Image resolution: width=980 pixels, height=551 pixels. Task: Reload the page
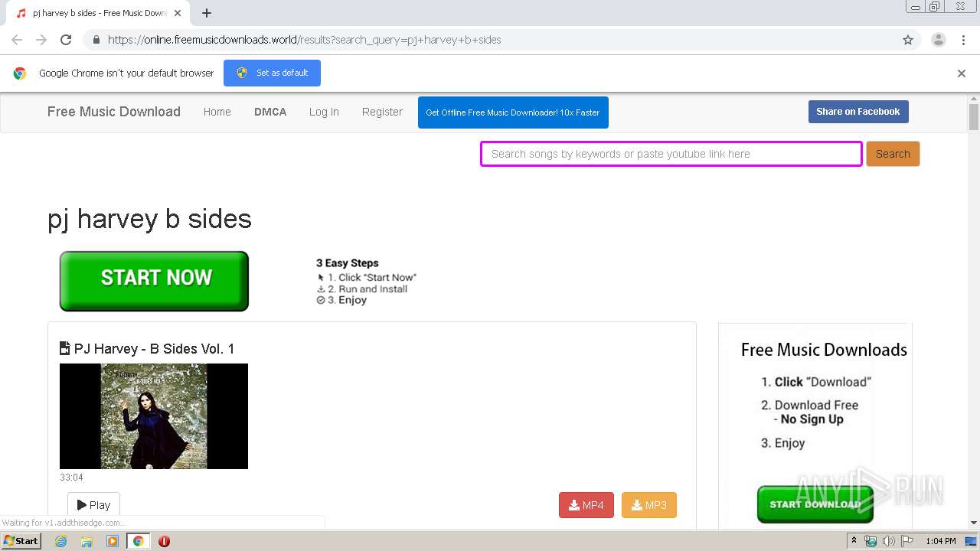[66, 40]
